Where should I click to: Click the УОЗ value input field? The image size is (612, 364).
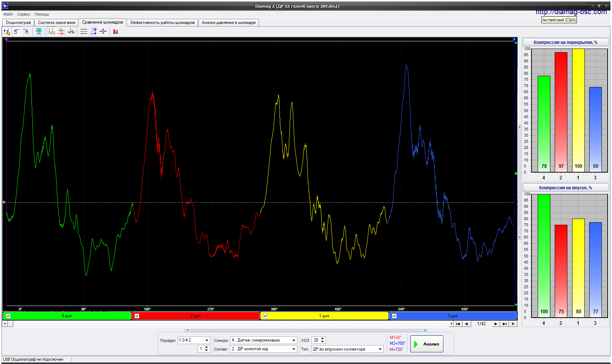[316, 340]
